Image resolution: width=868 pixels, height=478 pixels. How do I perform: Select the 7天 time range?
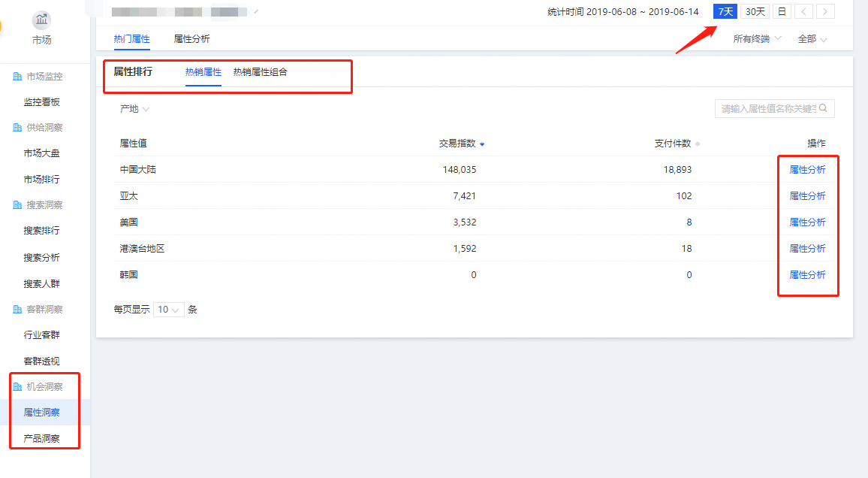point(725,11)
